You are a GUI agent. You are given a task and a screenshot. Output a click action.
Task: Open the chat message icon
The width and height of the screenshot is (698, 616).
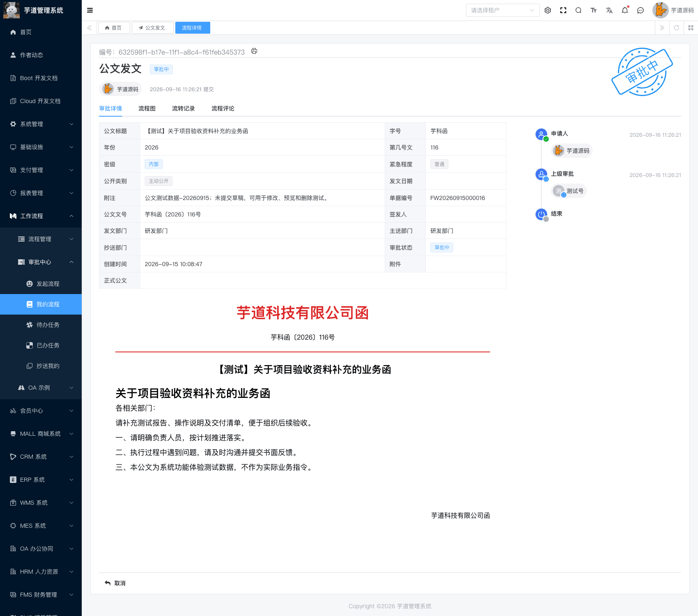click(641, 10)
